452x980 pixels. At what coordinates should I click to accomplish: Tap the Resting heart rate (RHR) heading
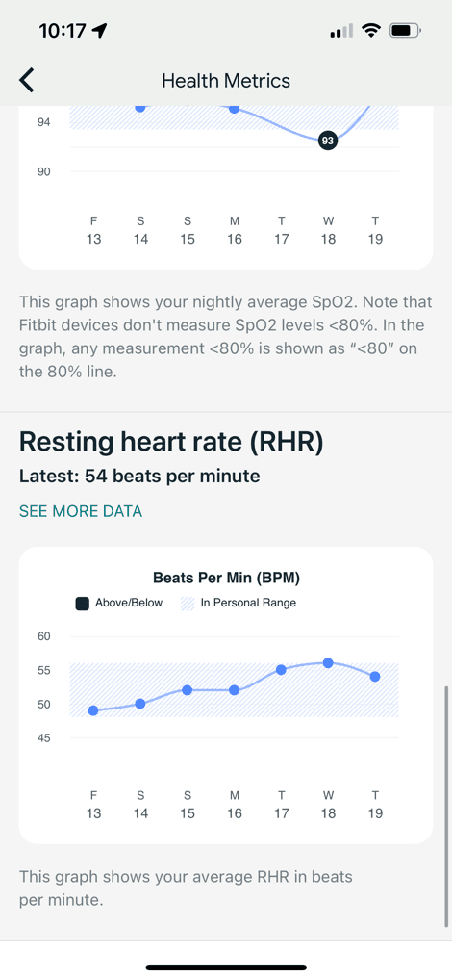(172, 442)
